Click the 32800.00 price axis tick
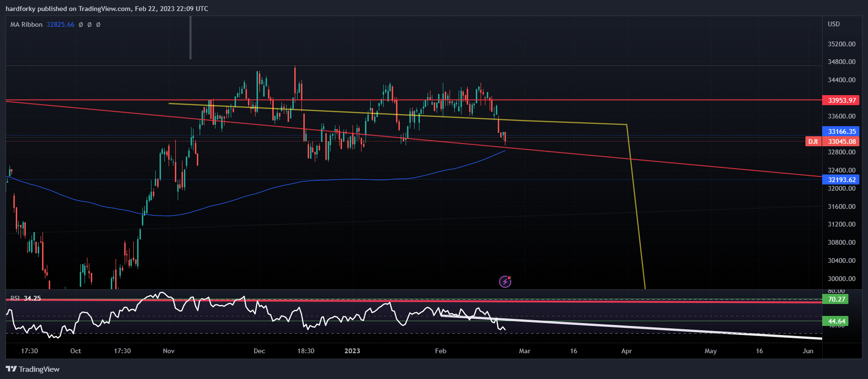The image size is (868, 379). point(841,152)
